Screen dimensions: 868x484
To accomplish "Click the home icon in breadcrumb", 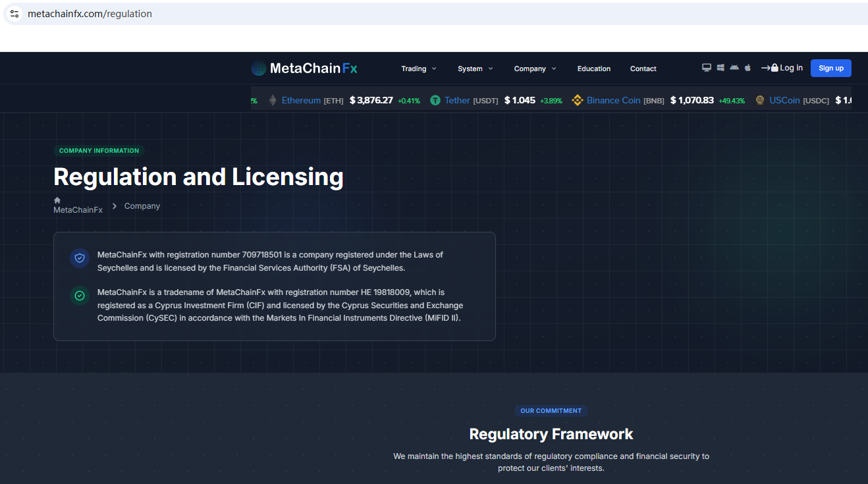I will (x=57, y=200).
